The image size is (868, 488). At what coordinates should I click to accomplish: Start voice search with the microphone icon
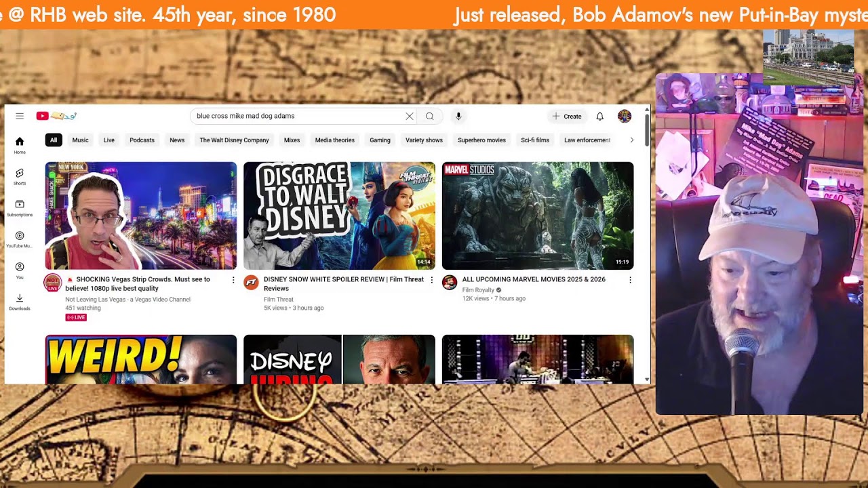(x=458, y=116)
